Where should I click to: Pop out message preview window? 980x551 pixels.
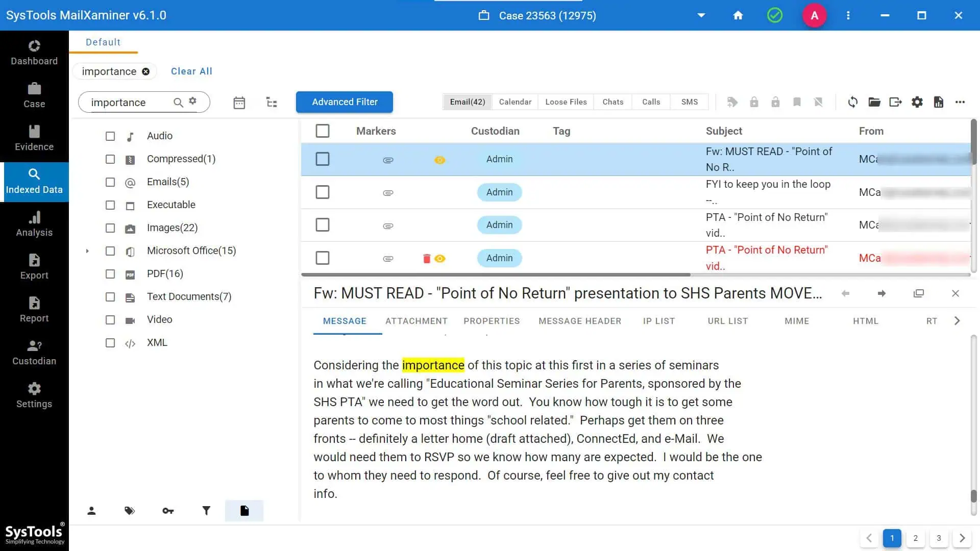pos(919,293)
